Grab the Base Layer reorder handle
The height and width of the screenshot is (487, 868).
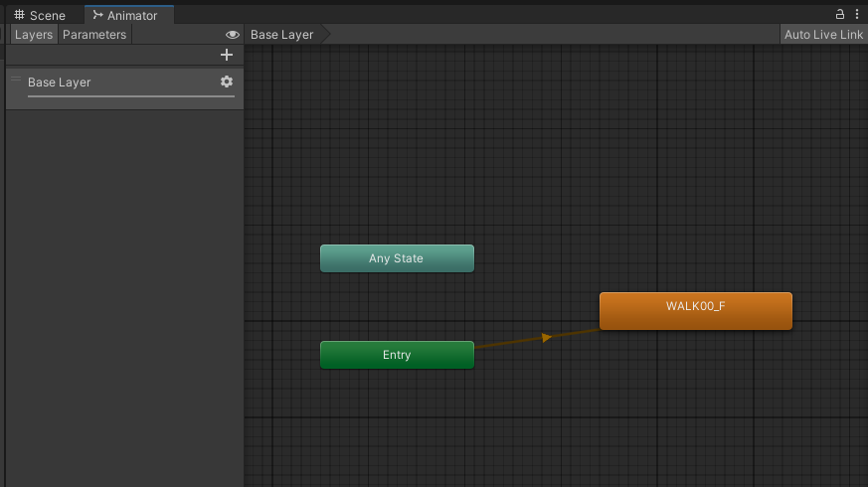[x=16, y=80]
